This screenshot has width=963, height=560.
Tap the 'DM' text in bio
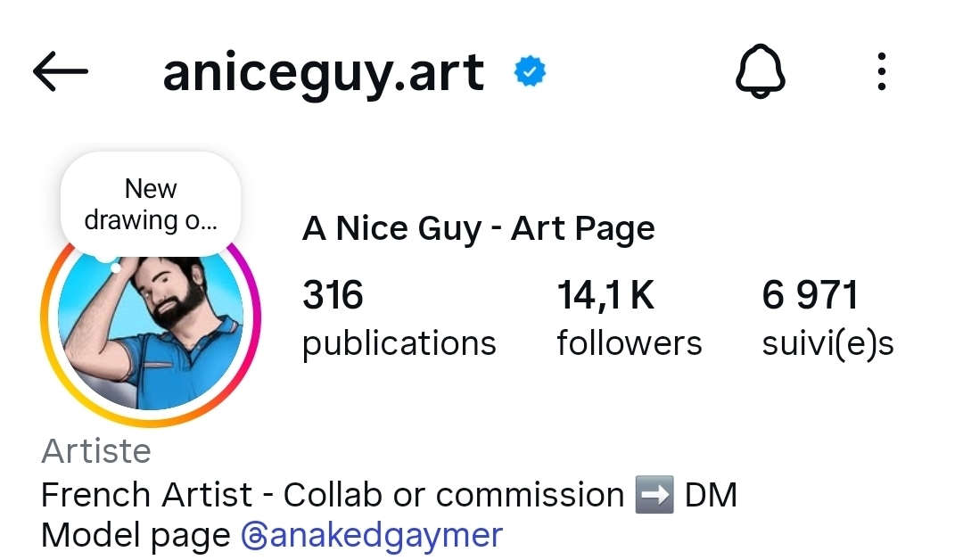[711, 495]
